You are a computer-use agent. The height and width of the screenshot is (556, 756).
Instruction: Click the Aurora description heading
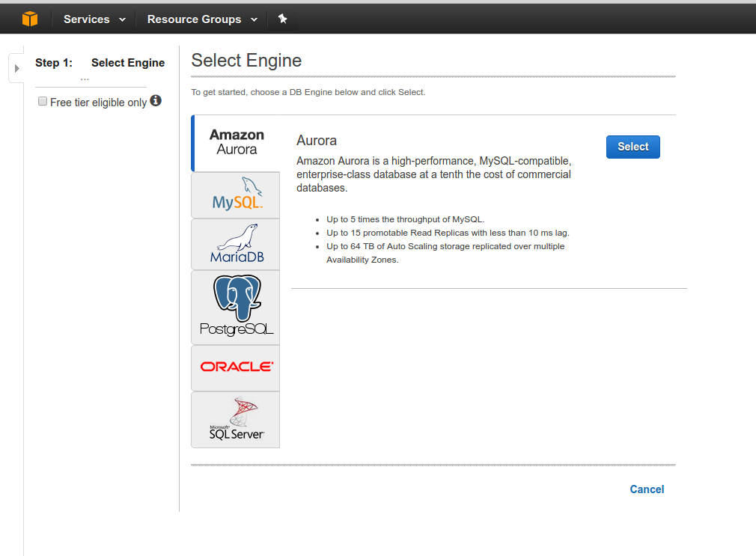(x=317, y=140)
